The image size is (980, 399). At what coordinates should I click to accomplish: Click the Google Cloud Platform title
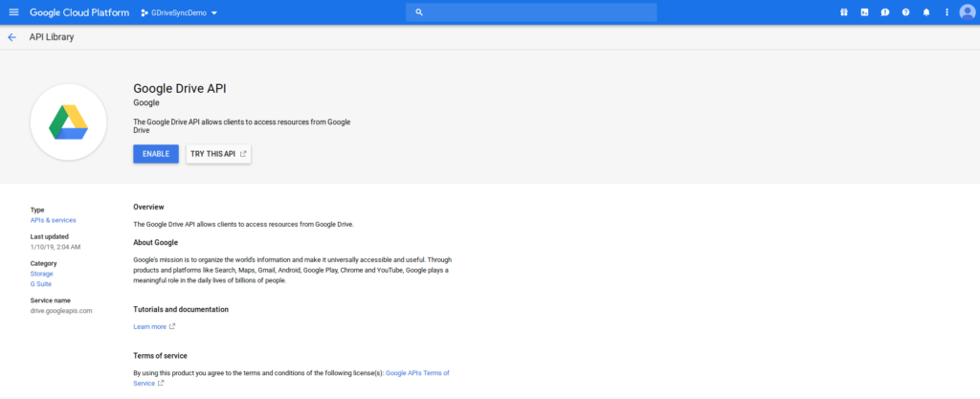click(x=80, y=12)
